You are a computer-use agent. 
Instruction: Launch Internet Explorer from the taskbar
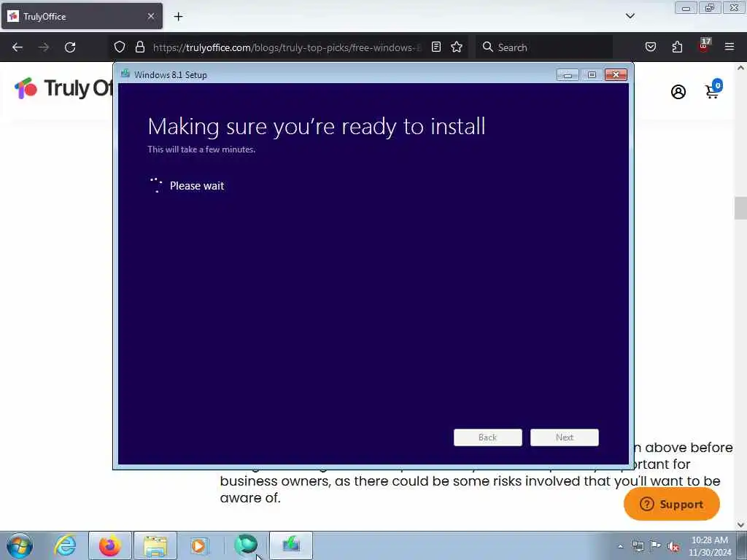point(65,545)
